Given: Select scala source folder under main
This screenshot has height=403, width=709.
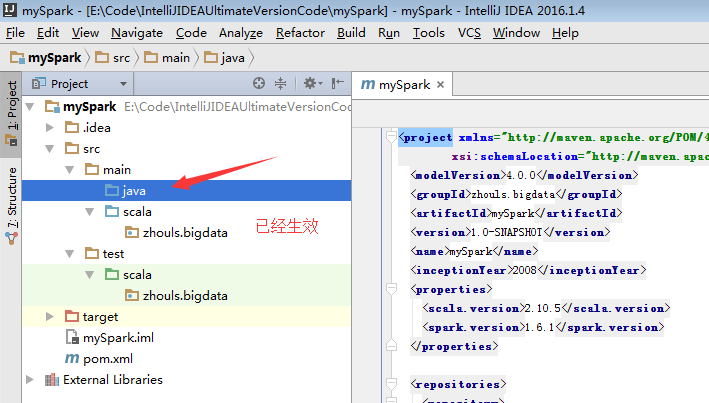Looking at the screenshot, I should [x=128, y=212].
